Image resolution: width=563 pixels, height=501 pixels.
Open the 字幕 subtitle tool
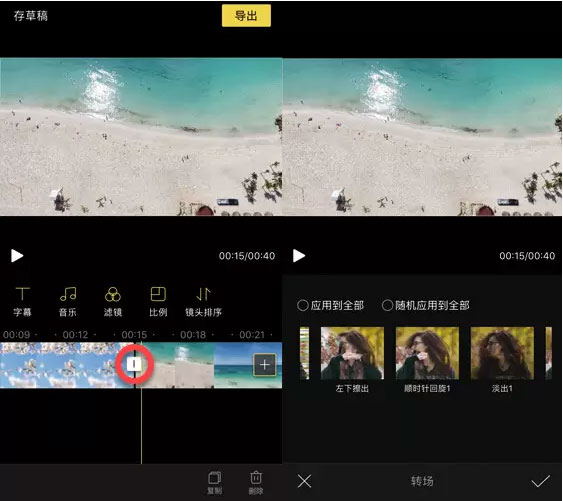tap(22, 302)
